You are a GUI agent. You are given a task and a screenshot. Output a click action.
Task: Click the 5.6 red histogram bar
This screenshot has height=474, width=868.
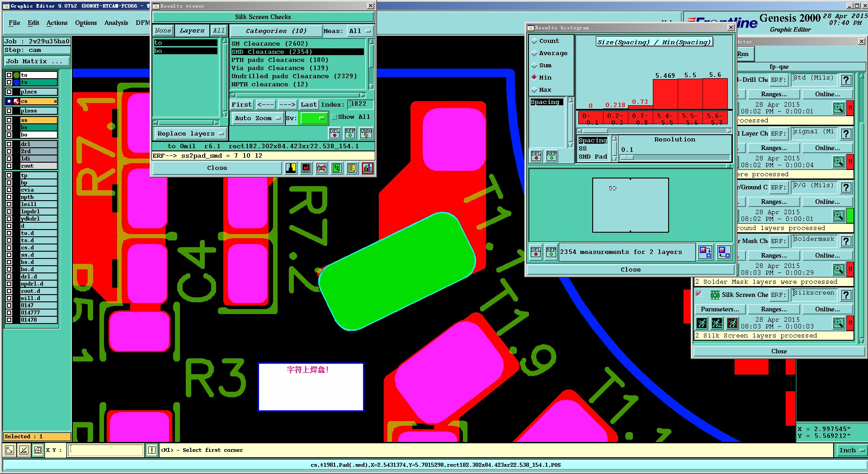pyautogui.click(x=715, y=93)
